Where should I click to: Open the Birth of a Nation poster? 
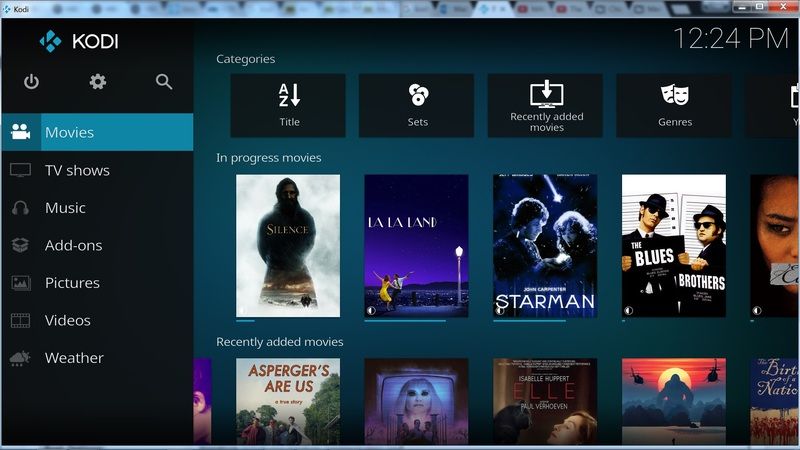pos(774,402)
